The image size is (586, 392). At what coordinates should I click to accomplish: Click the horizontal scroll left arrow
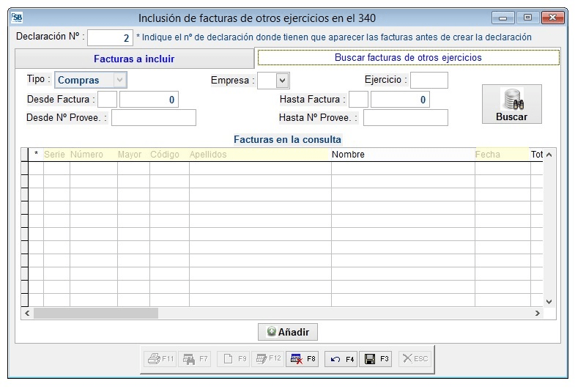[27, 313]
